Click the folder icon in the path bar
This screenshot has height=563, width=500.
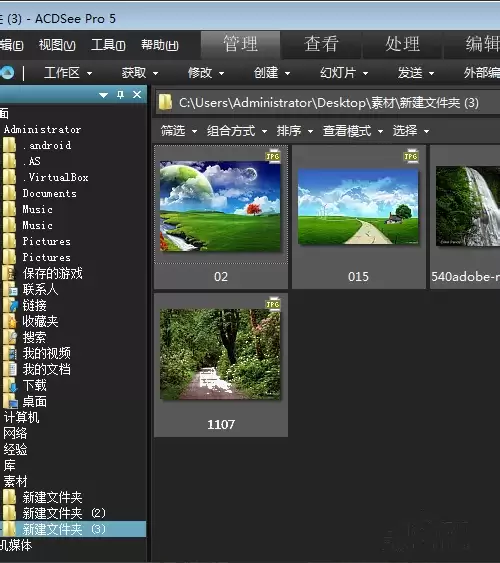pyautogui.click(x=165, y=102)
